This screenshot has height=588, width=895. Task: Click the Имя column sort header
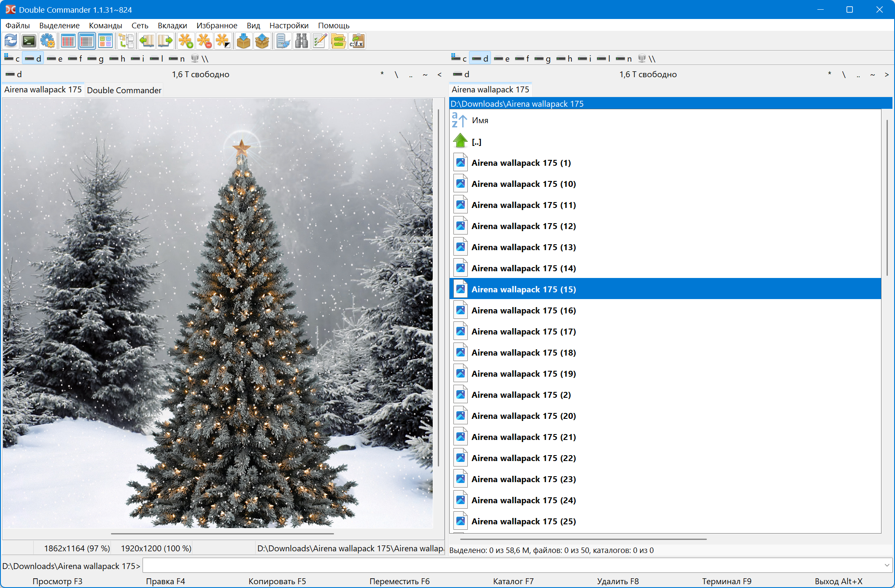480,121
